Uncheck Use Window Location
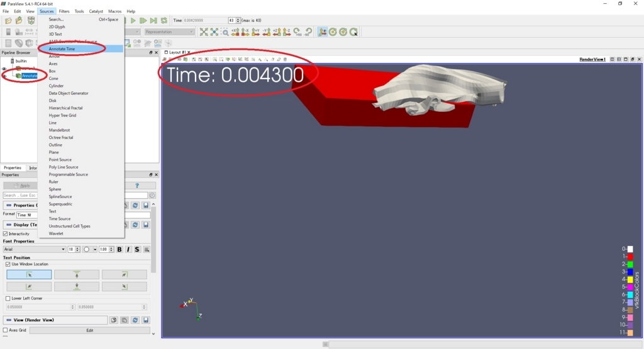 (8, 264)
